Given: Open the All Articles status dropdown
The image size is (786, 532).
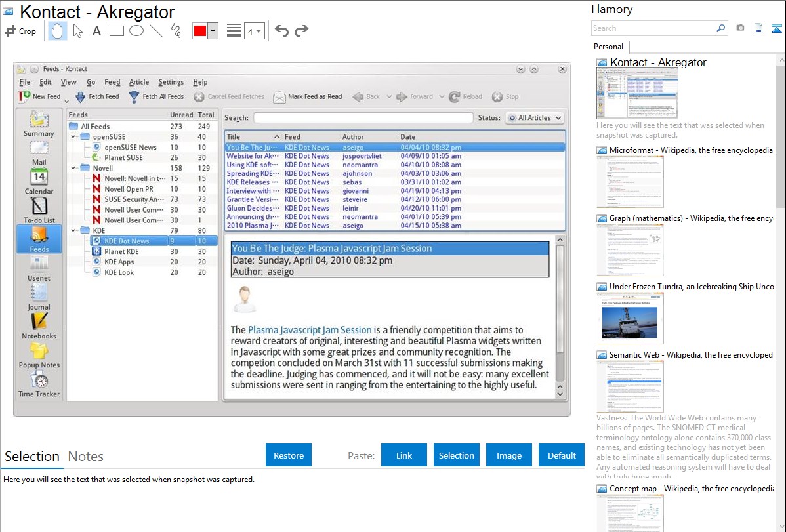Looking at the screenshot, I should [x=534, y=118].
